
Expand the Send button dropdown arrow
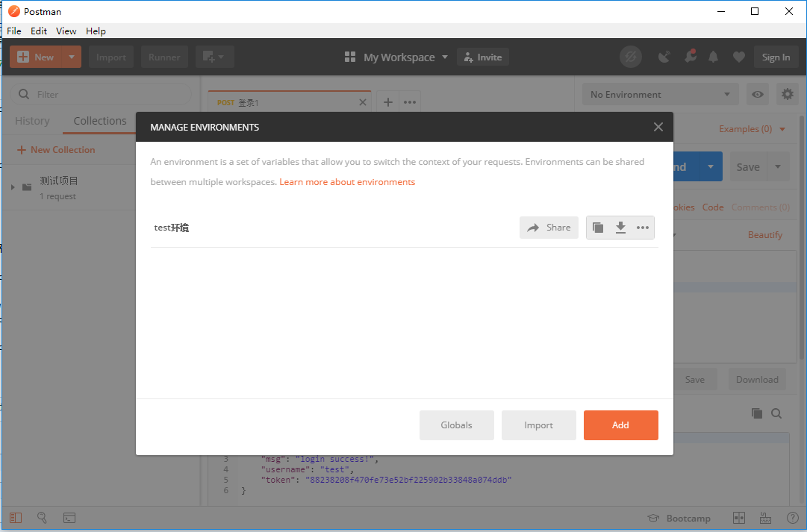tap(710, 166)
